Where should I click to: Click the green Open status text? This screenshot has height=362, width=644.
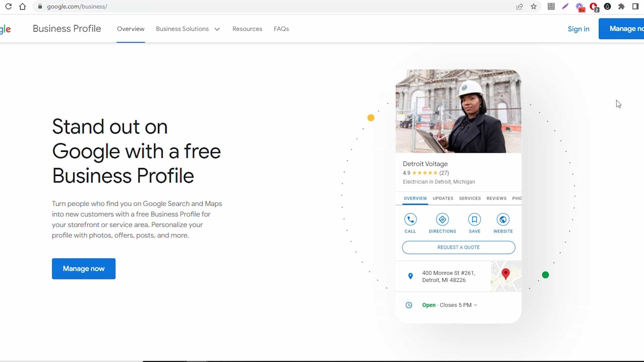coord(429,305)
